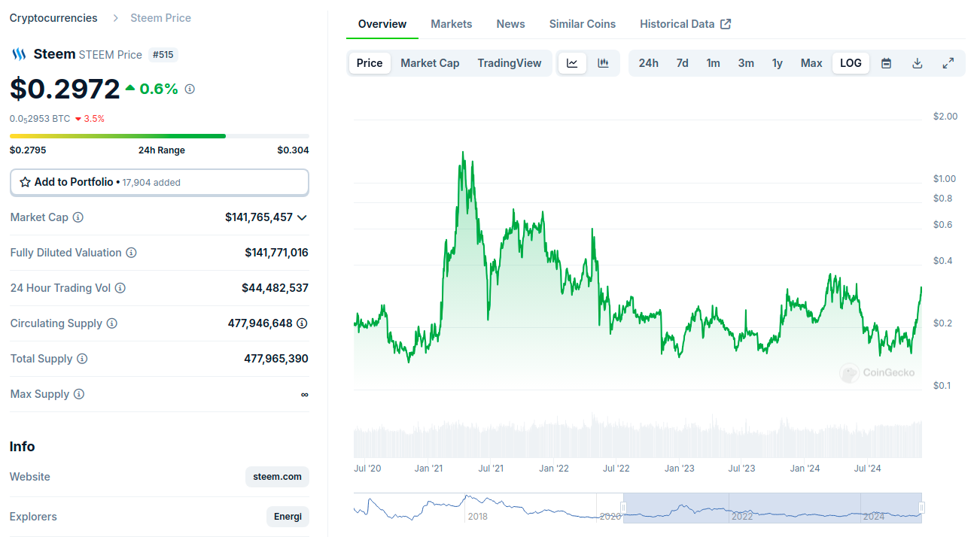
Task: Expand the Market Cap value dropdown chevron
Action: coord(302,217)
